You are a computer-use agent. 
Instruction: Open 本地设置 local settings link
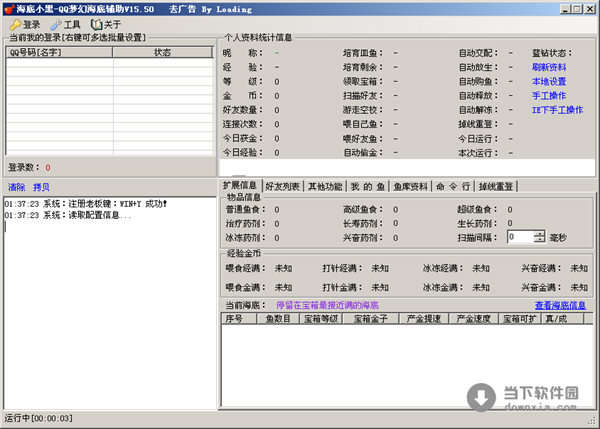point(549,81)
